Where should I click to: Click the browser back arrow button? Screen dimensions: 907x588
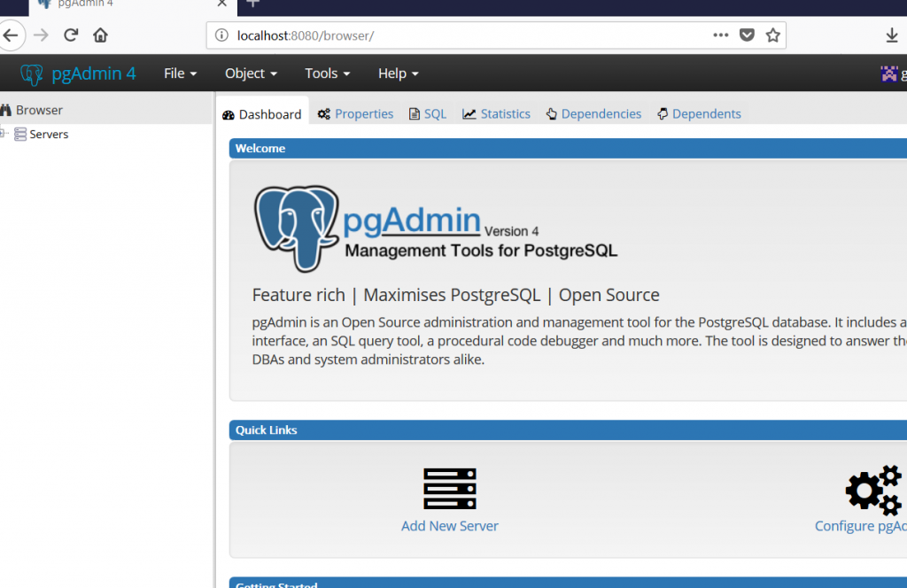tap(11, 35)
